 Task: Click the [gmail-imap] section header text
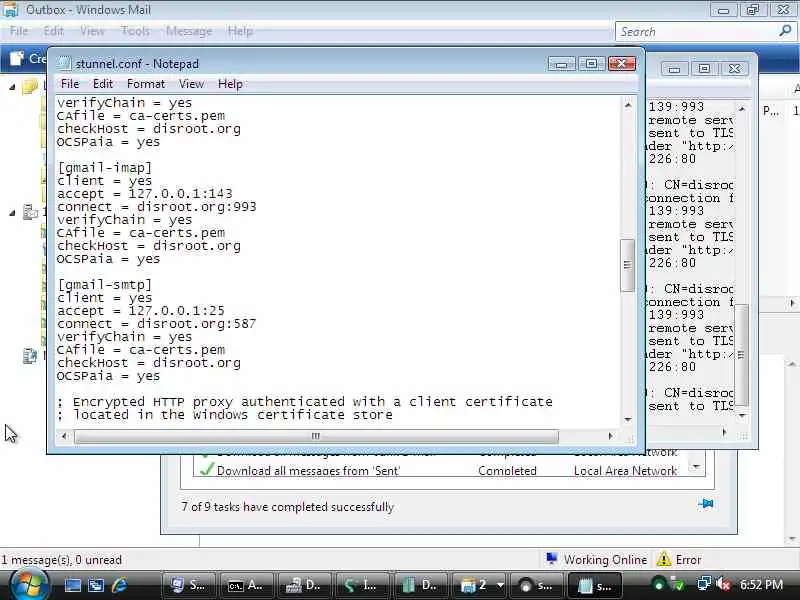[105, 167]
